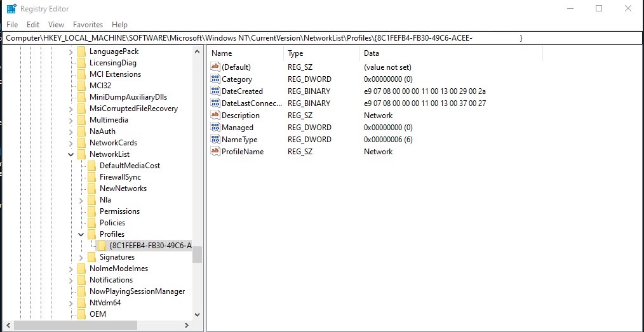Click the DateCreated binary value icon
The width and height of the screenshot is (644, 332).
215,91
